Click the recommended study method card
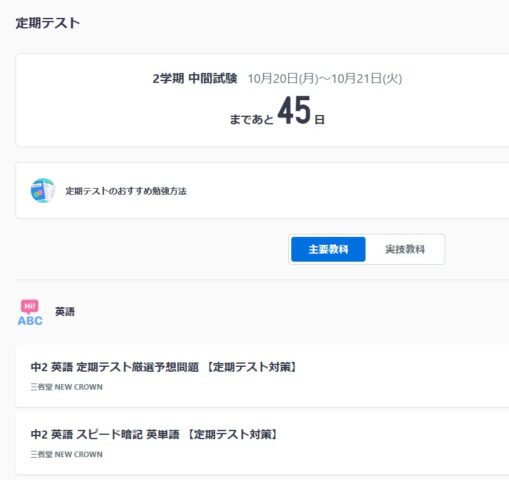This screenshot has width=509, height=480. (262, 191)
